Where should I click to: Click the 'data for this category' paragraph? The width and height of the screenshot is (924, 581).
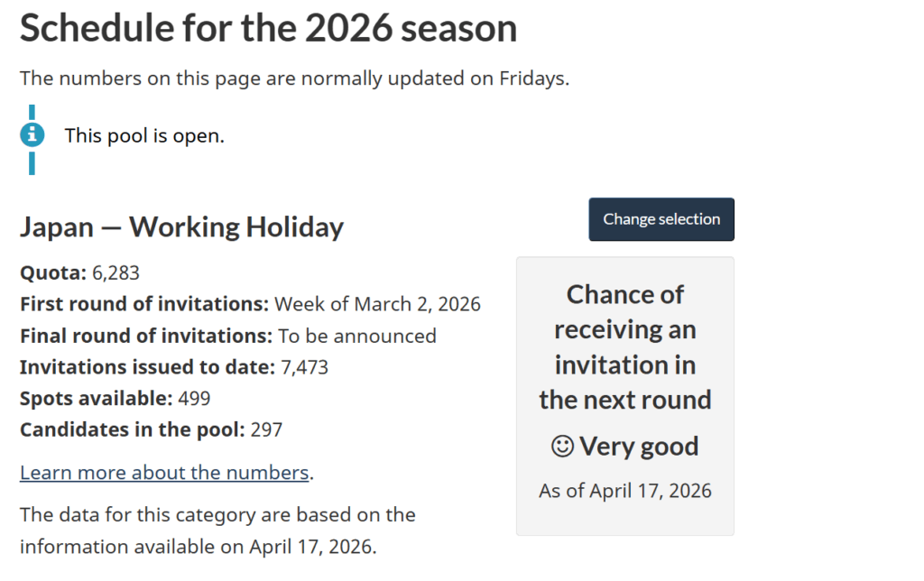pos(217,530)
